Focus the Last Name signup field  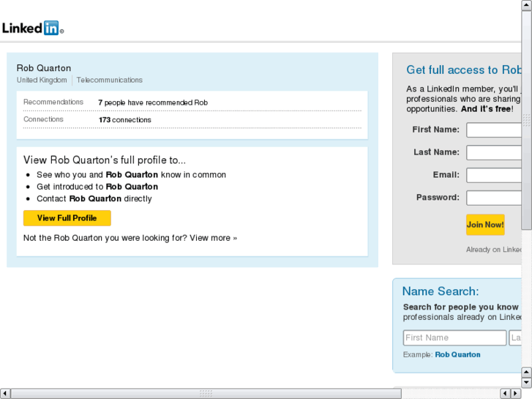coord(494,152)
